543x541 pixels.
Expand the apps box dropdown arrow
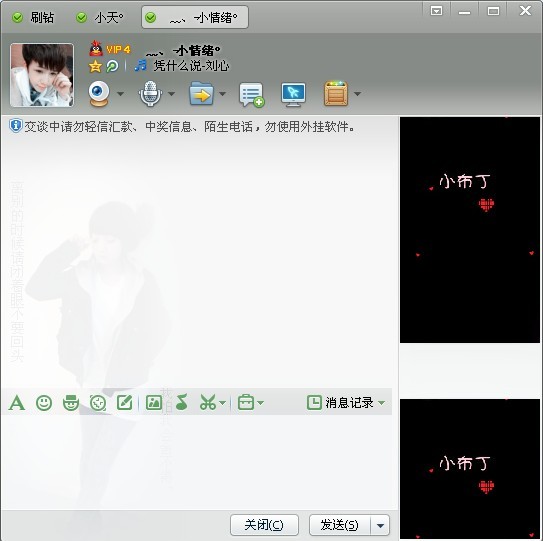357,94
